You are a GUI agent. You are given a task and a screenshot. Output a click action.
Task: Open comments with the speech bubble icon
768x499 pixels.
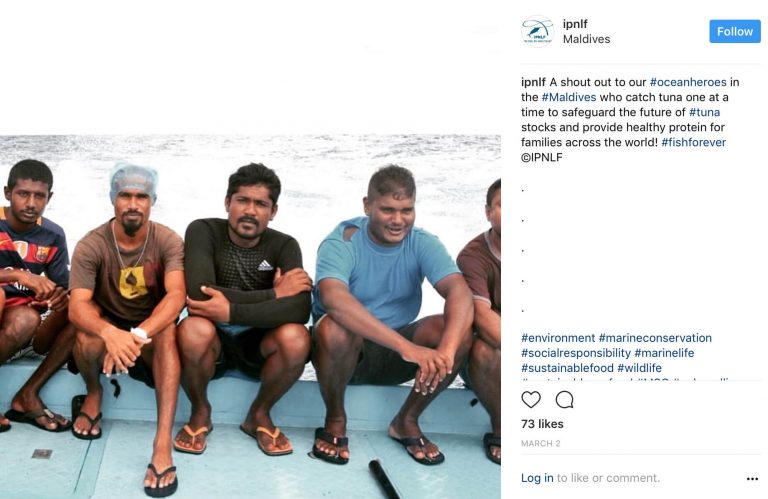tap(564, 400)
